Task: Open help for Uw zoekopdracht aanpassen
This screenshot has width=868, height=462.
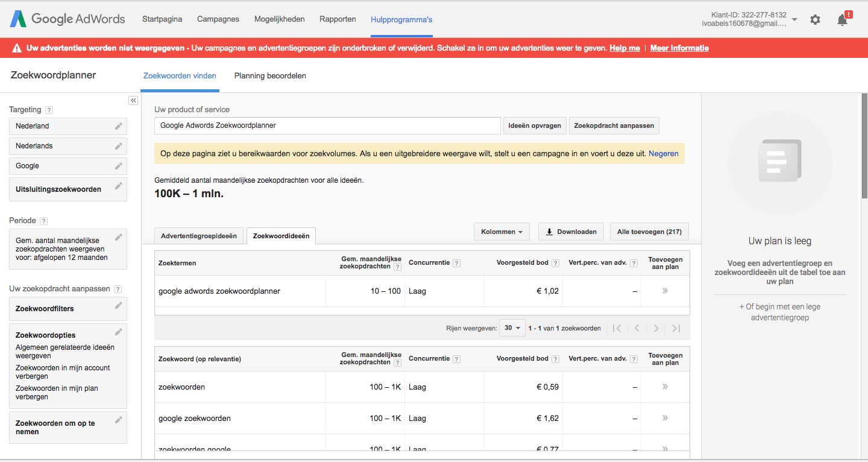Action: click(x=118, y=289)
